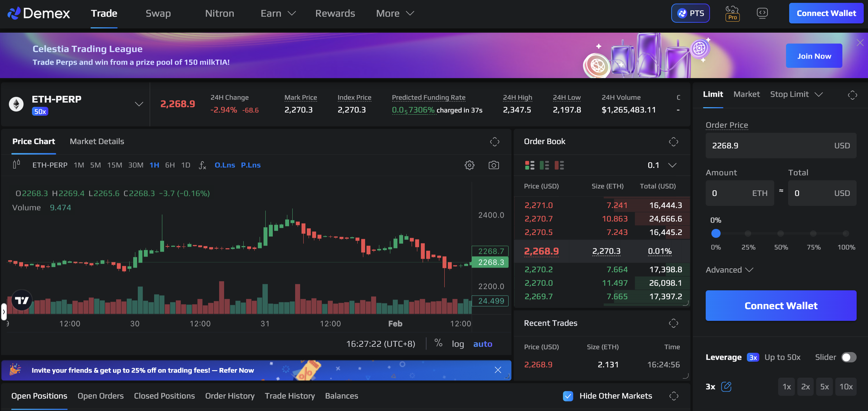Expand the Advanced order options
Viewport: 868px width, 411px height.
[x=729, y=270]
